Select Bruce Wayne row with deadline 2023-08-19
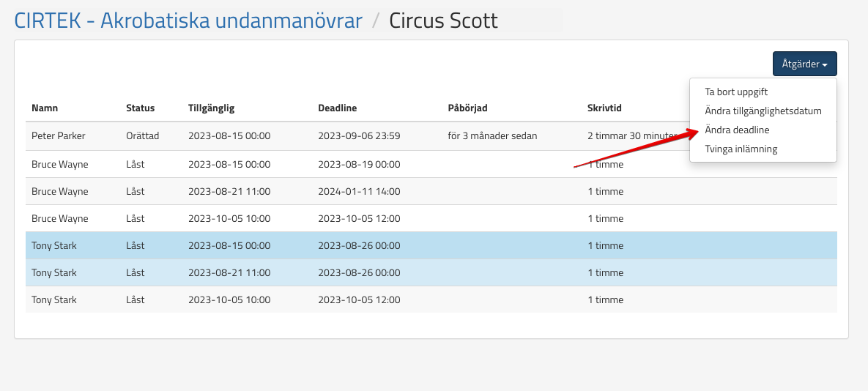This screenshot has width=868, height=391. point(60,165)
